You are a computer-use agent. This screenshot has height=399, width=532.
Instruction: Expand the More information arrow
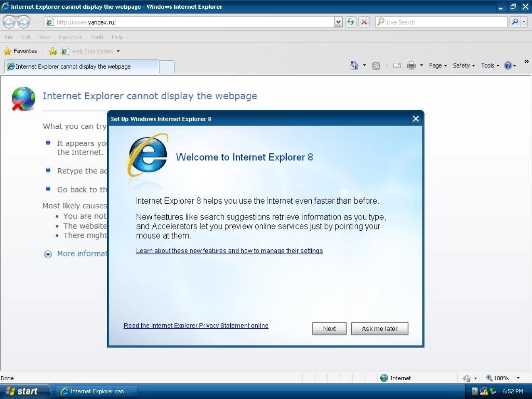[48, 254]
